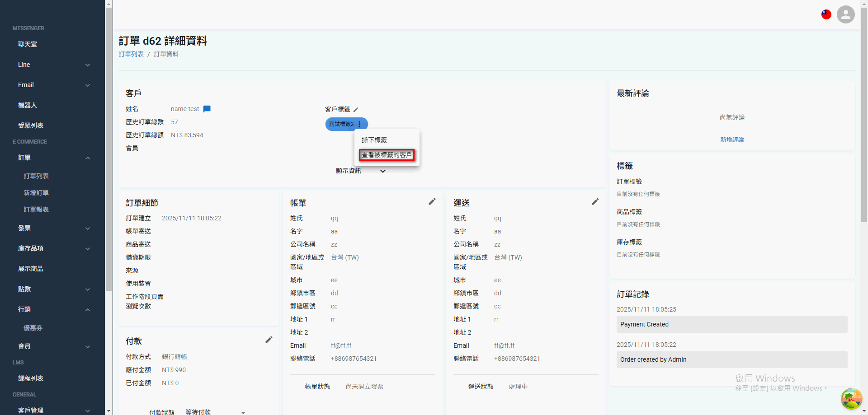
Task: Click the billing status 尚未開立發票
Action: (364, 387)
